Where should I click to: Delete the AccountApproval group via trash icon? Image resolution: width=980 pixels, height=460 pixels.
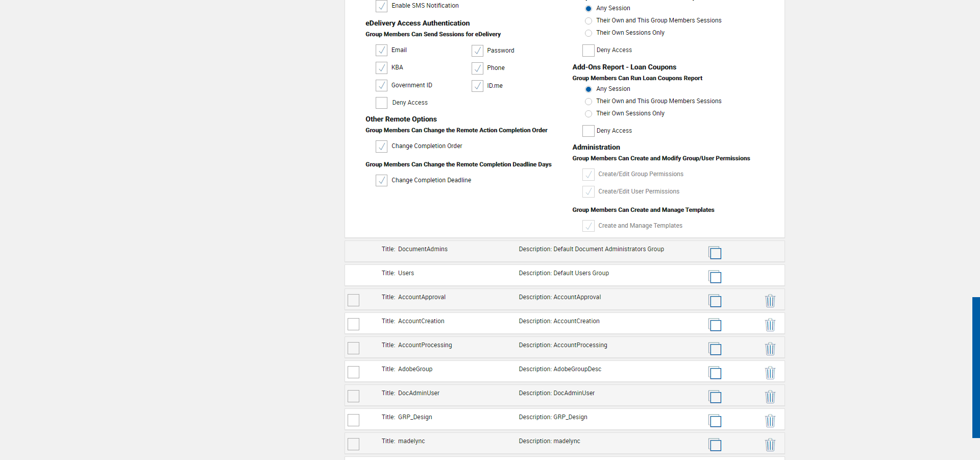coord(770,301)
